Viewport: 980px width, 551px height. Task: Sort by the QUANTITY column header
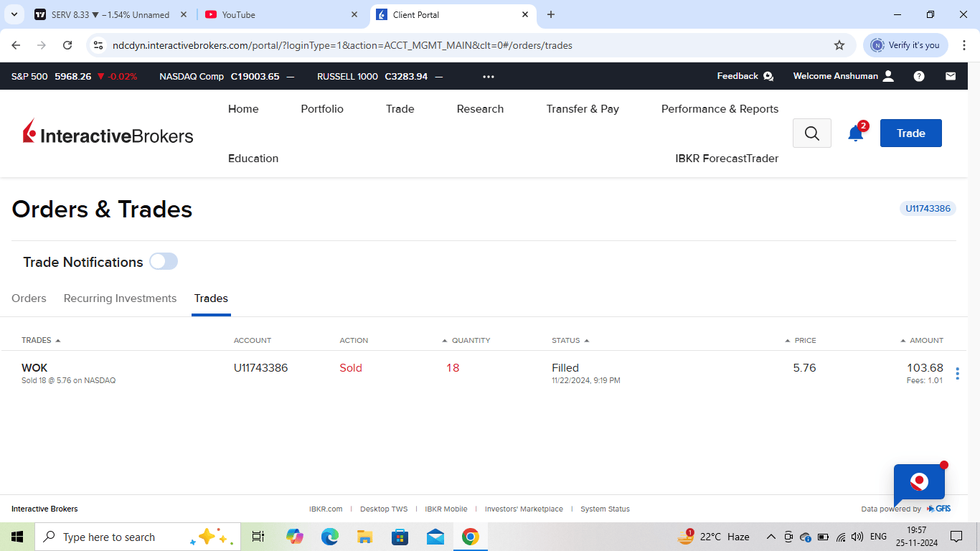pos(466,340)
